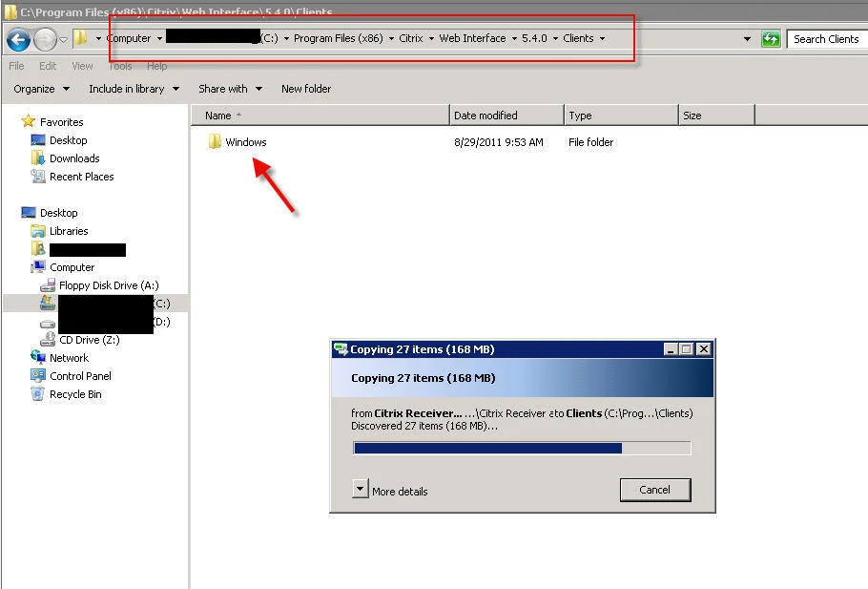Open the View menu

pyautogui.click(x=82, y=66)
